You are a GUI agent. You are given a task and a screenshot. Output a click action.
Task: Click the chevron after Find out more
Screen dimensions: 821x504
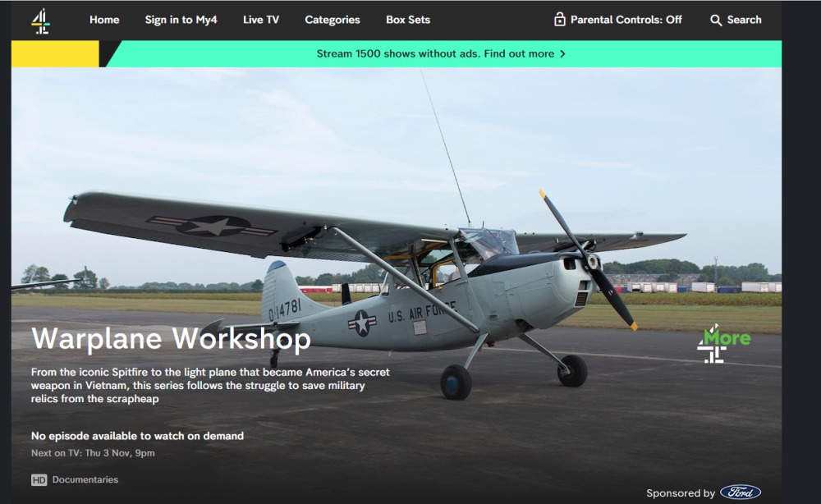point(562,54)
